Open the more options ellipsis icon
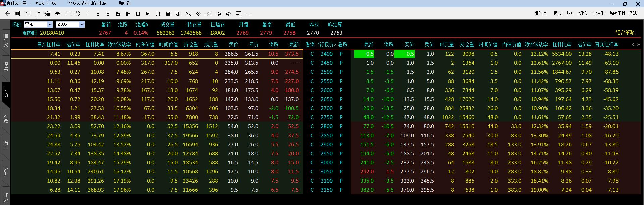This screenshot has height=205, width=644. pos(249,14)
